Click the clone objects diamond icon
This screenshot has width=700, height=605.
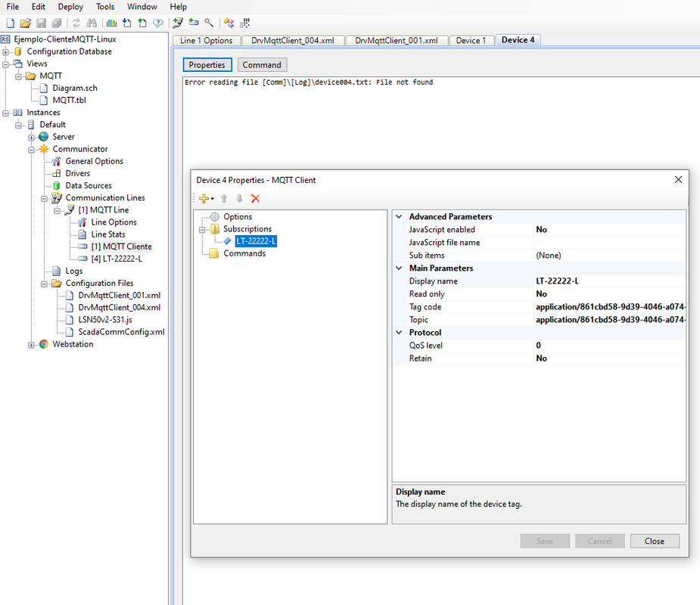pyautogui.click(x=229, y=23)
